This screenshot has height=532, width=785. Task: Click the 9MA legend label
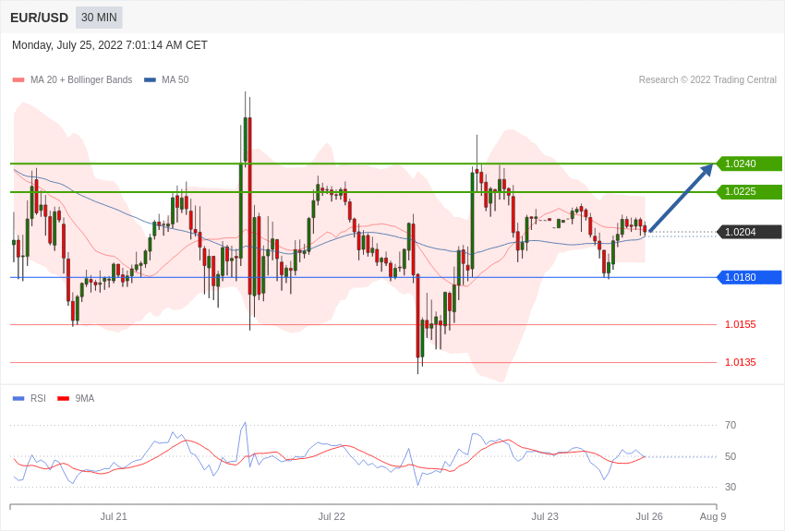[x=85, y=398]
